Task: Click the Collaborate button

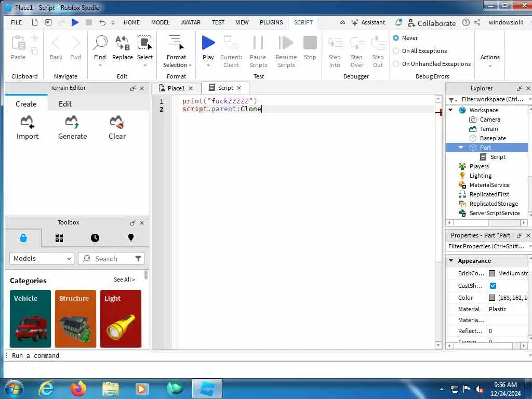Action: (432, 23)
